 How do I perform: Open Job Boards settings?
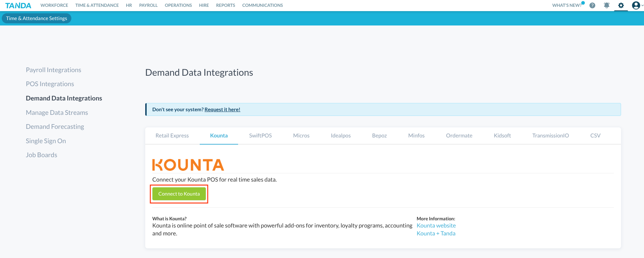pos(42,155)
